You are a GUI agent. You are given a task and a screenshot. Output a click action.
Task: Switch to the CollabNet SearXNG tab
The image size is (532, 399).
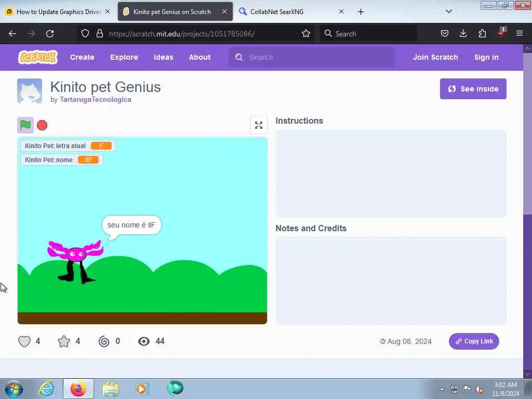(x=292, y=12)
